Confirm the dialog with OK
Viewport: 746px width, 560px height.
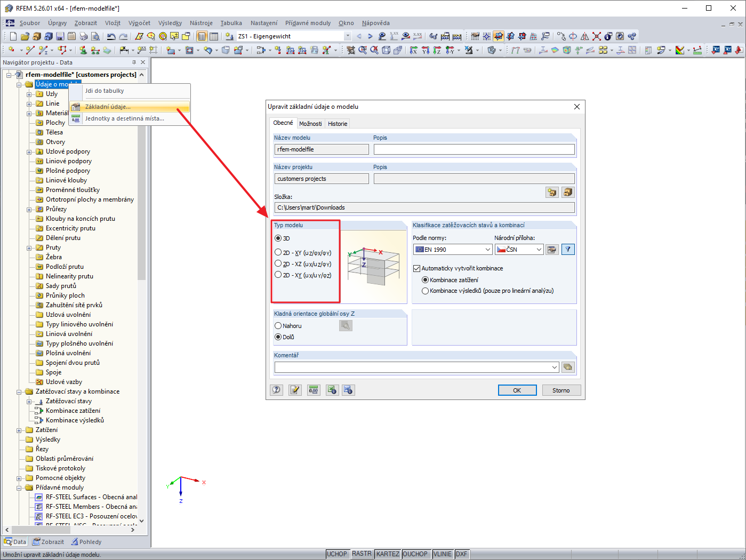517,390
